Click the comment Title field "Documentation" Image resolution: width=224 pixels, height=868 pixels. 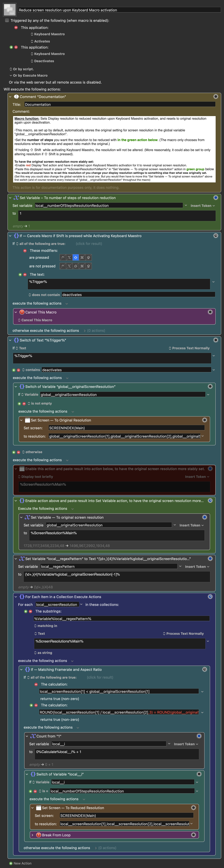click(x=120, y=104)
